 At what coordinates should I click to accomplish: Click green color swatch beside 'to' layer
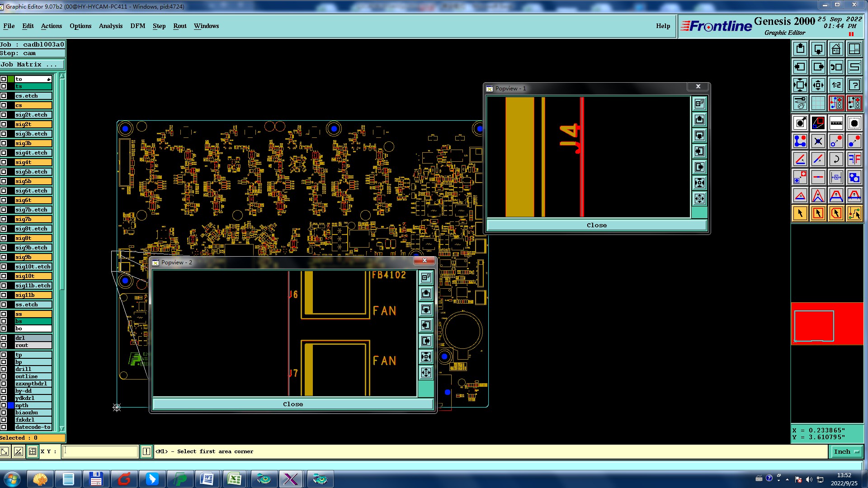pyautogui.click(x=11, y=79)
